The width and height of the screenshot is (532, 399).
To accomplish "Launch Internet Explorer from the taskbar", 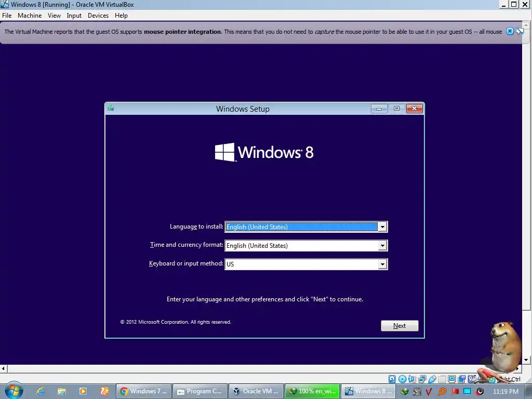I will pos(41,391).
